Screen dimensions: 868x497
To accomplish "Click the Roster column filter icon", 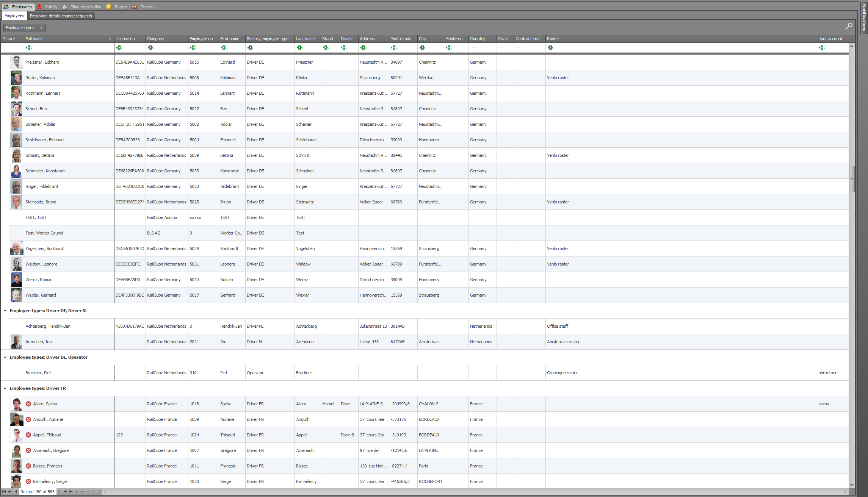I will click(550, 48).
